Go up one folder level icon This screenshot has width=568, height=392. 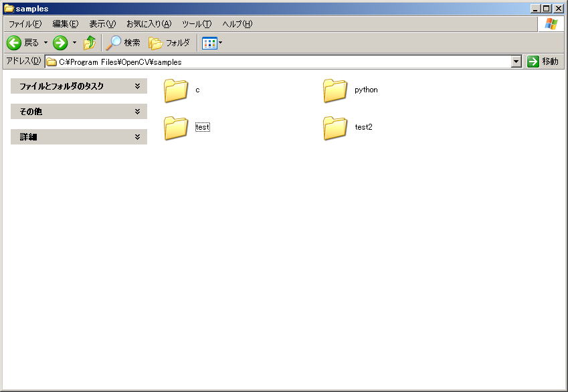[90, 43]
